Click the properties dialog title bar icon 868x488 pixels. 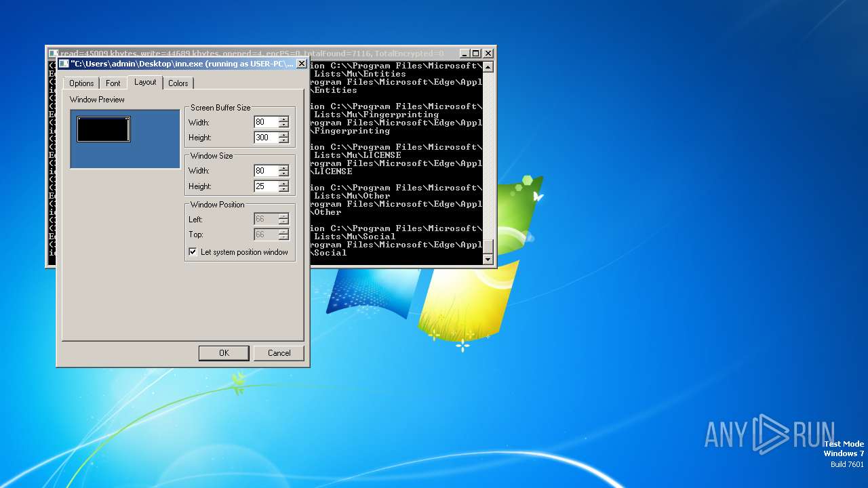coord(64,64)
